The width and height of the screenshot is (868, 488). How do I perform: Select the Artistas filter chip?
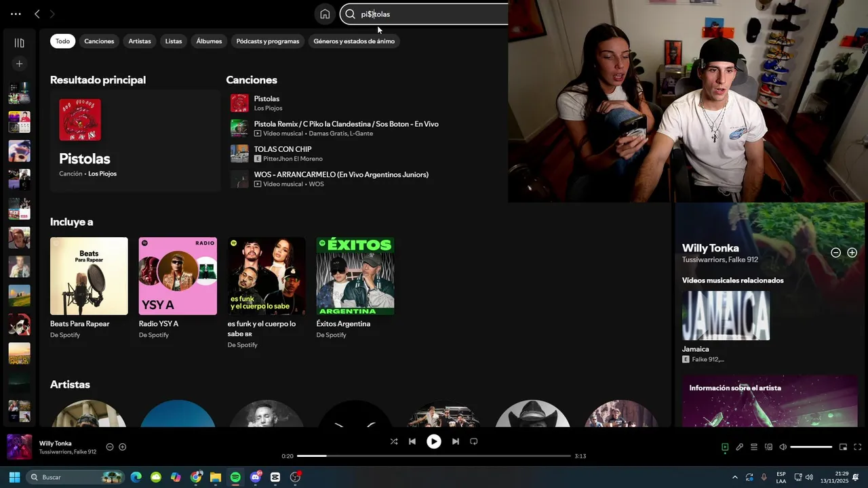coord(140,41)
